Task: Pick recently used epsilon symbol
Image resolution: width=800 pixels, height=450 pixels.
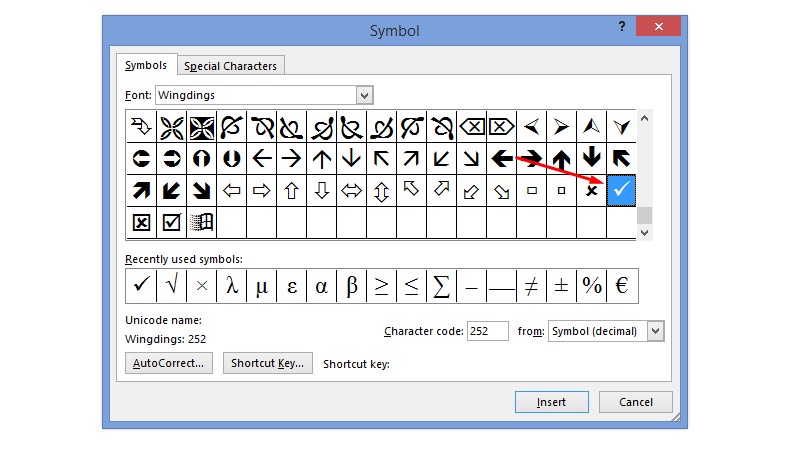Action: tap(291, 286)
